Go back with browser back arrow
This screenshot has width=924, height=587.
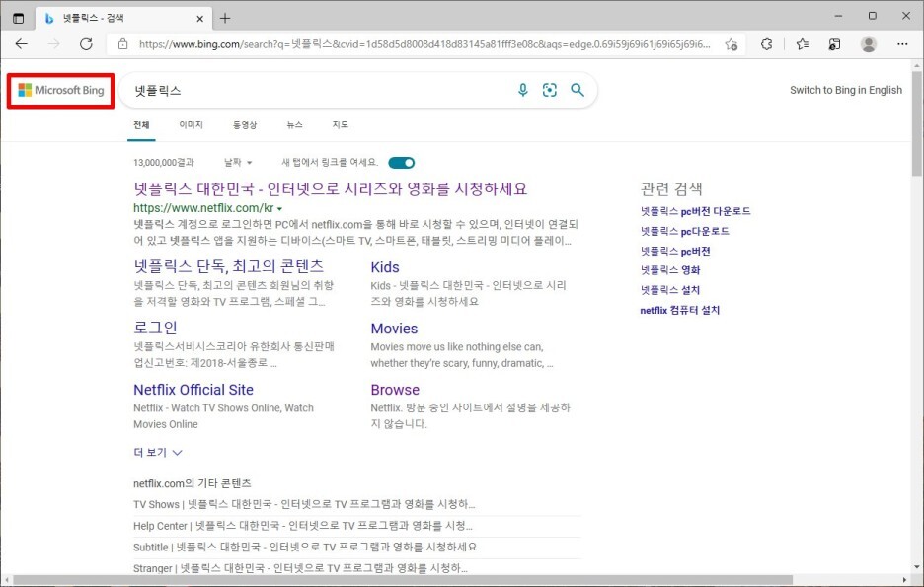[x=21, y=44]
